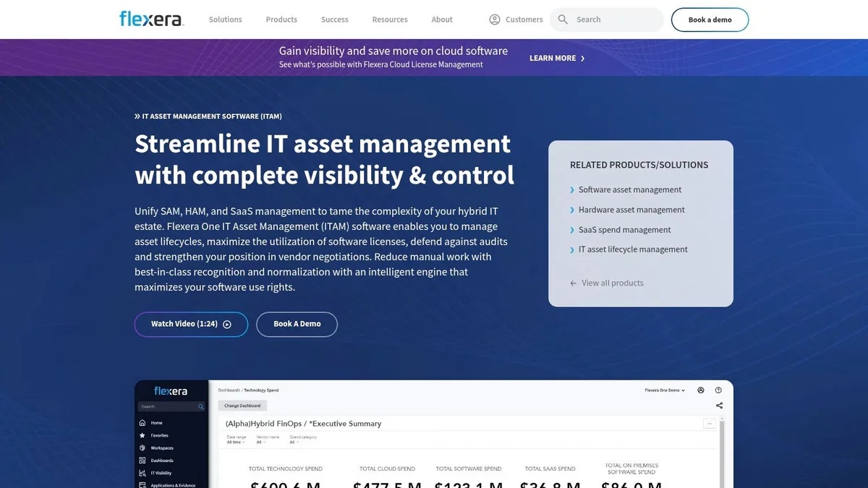The image size is (868, 488).
Task: Open the IT asset lifecycle management link
Action: tap(633, 249)
